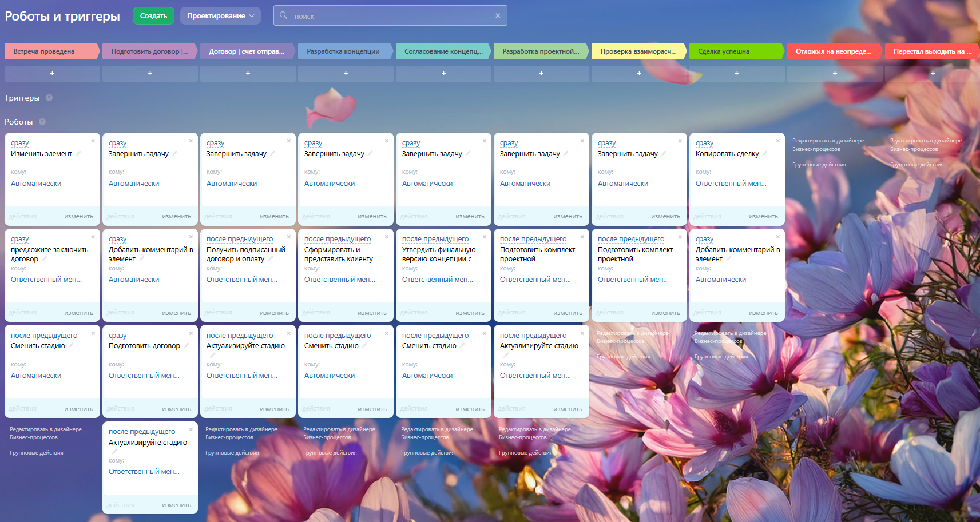Click the green Создать button
The width and height of the screenshot is (980, 522).
[153, 16]
